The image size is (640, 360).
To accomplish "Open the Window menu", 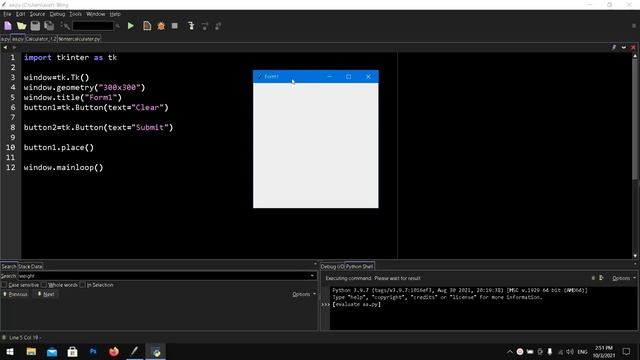I will [96, 14].
